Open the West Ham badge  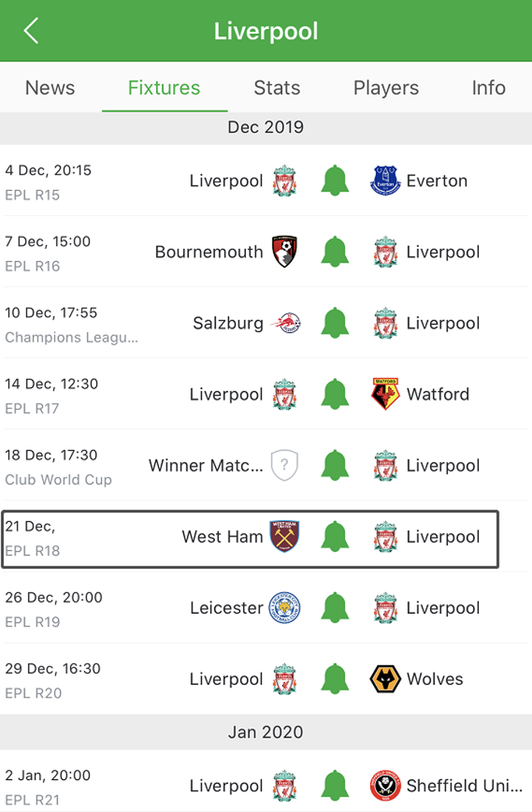click(284, 536)
